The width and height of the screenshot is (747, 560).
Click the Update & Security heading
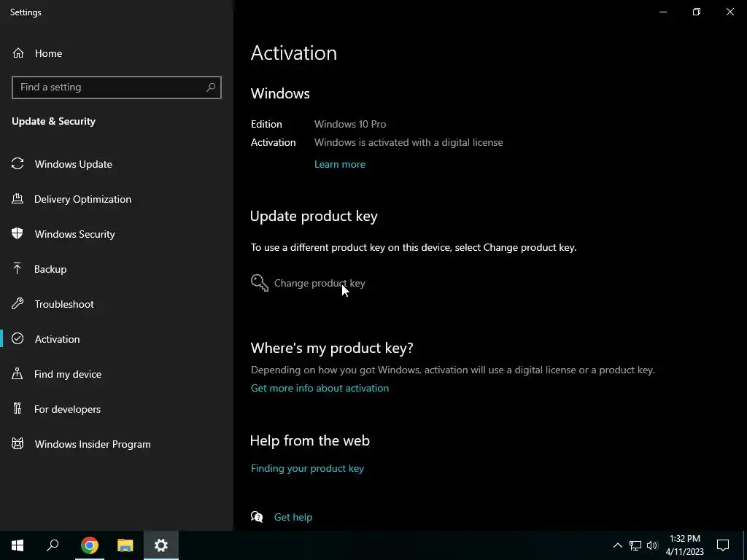(x=53, y=121)
